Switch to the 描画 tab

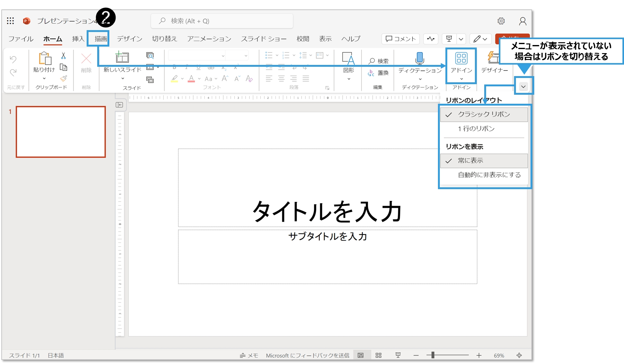[x=101, y=39]
